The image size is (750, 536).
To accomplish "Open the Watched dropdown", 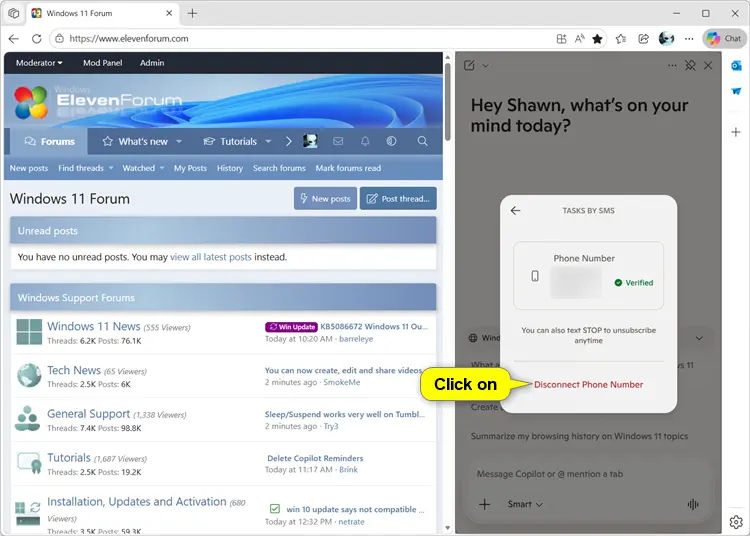I will [143, 168].
